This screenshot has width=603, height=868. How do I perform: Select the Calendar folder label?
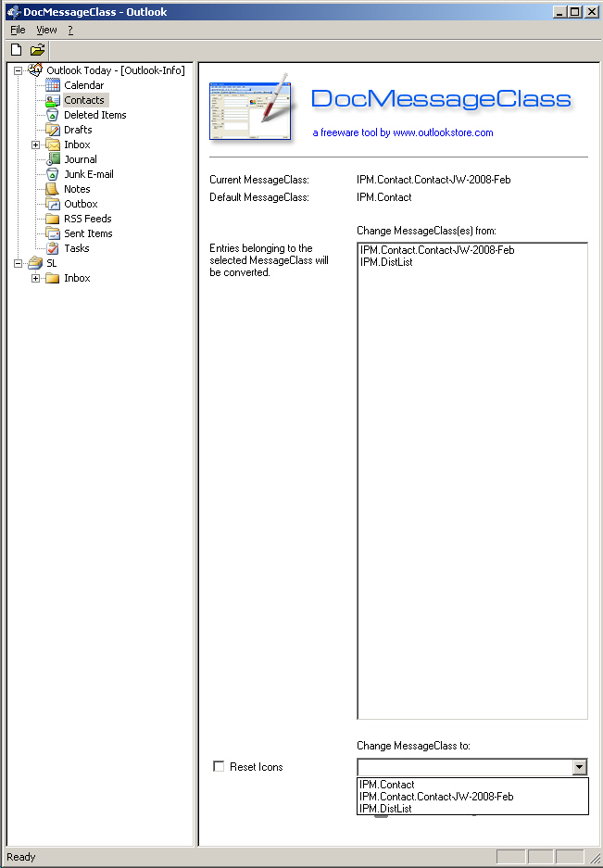83,84
